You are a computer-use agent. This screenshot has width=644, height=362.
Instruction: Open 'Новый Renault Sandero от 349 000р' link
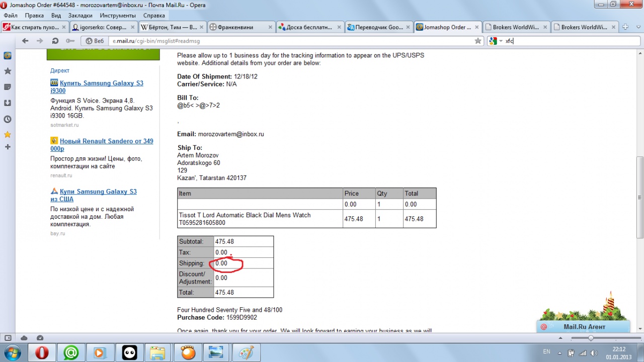[x=102, y=145]
